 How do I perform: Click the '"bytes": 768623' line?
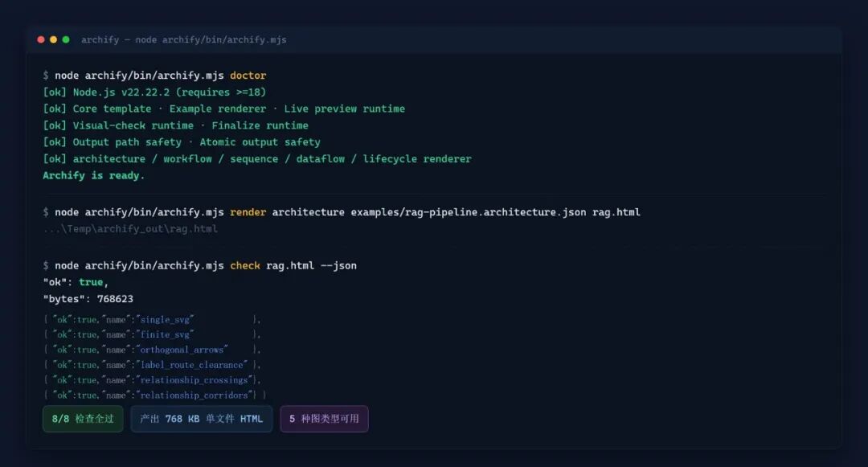coord(88,299)
